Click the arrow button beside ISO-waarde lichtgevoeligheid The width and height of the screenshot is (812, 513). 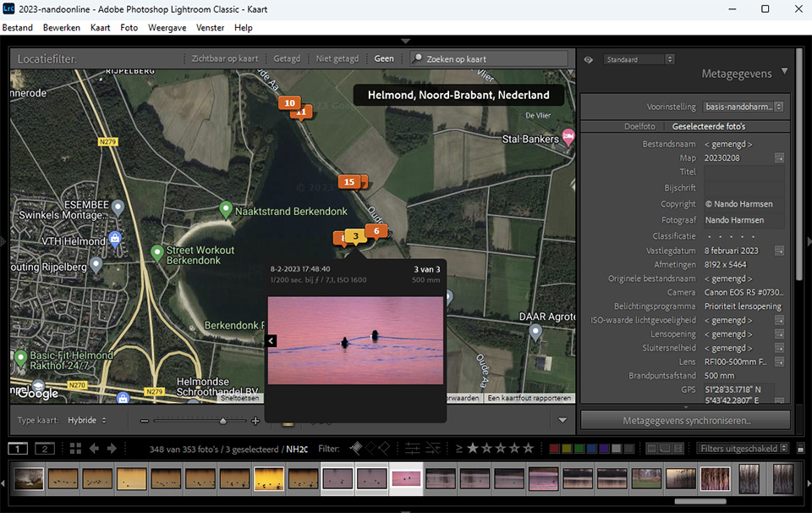[x=779, y=320]
